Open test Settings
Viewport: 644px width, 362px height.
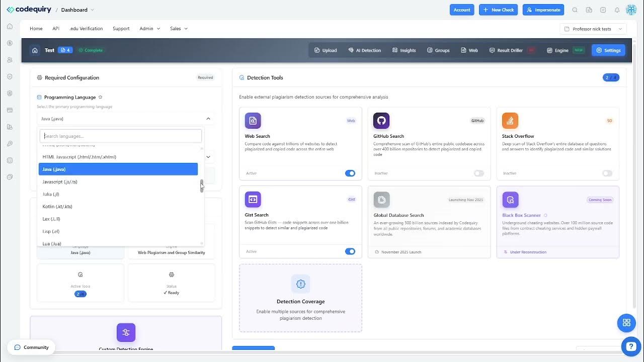point(608,50)
